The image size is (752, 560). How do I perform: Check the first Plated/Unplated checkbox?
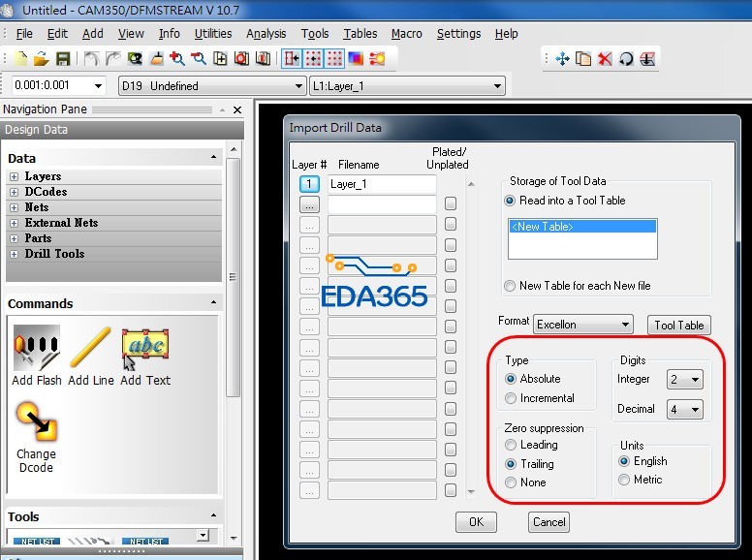coord(450,203)
